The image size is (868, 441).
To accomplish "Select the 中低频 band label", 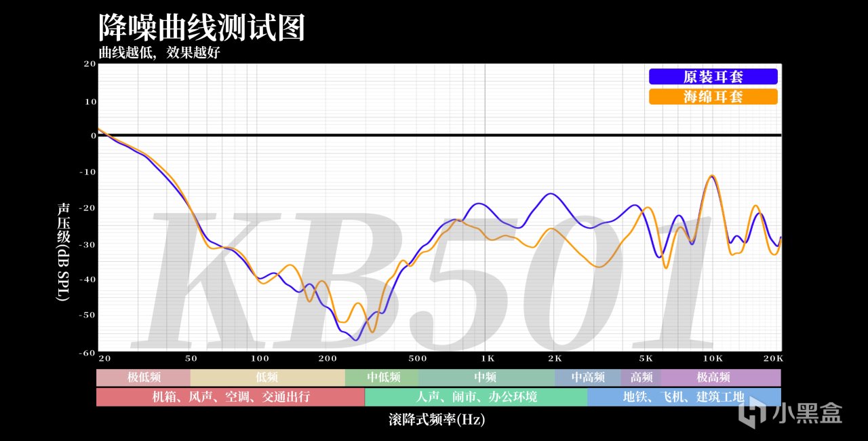I will click(382, 377).
